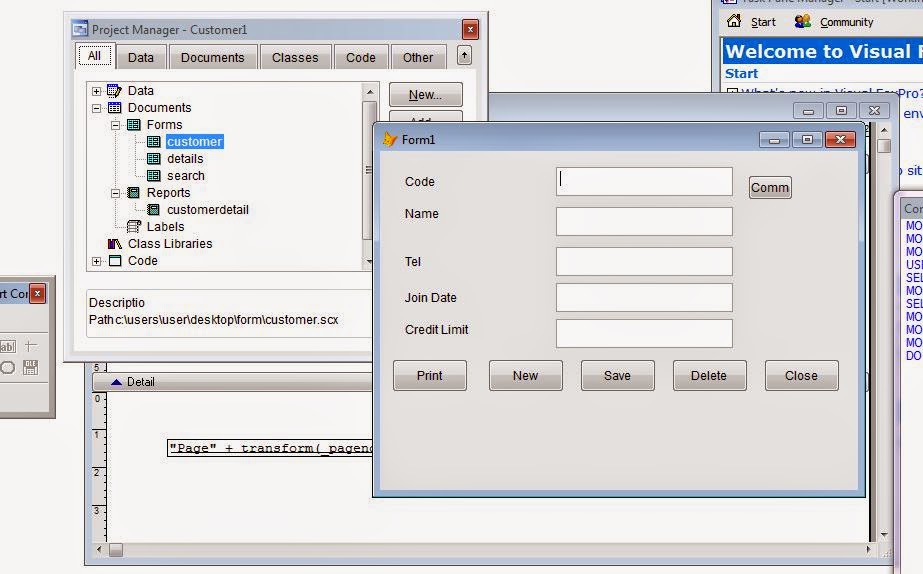
Task: Click the Class Libraries books icon
Action: coord(114,244)
